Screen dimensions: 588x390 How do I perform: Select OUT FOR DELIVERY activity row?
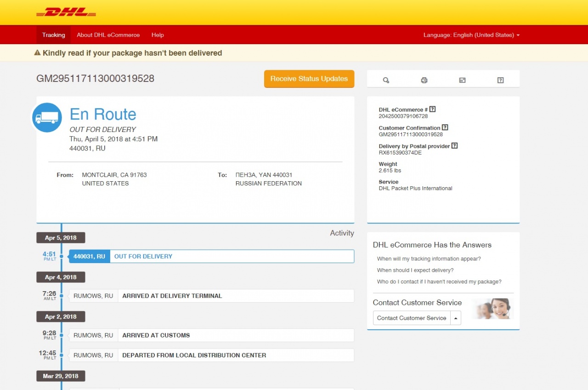(211, 256)
